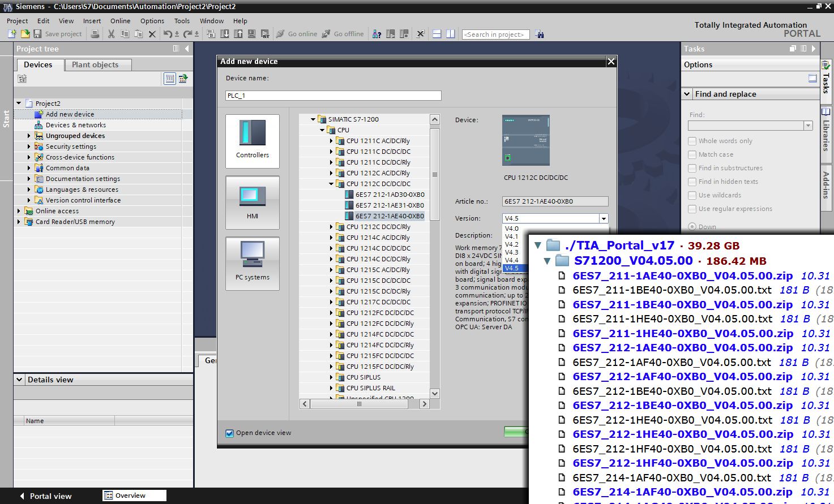Enable Whole words only checkbox

(692, 141)
